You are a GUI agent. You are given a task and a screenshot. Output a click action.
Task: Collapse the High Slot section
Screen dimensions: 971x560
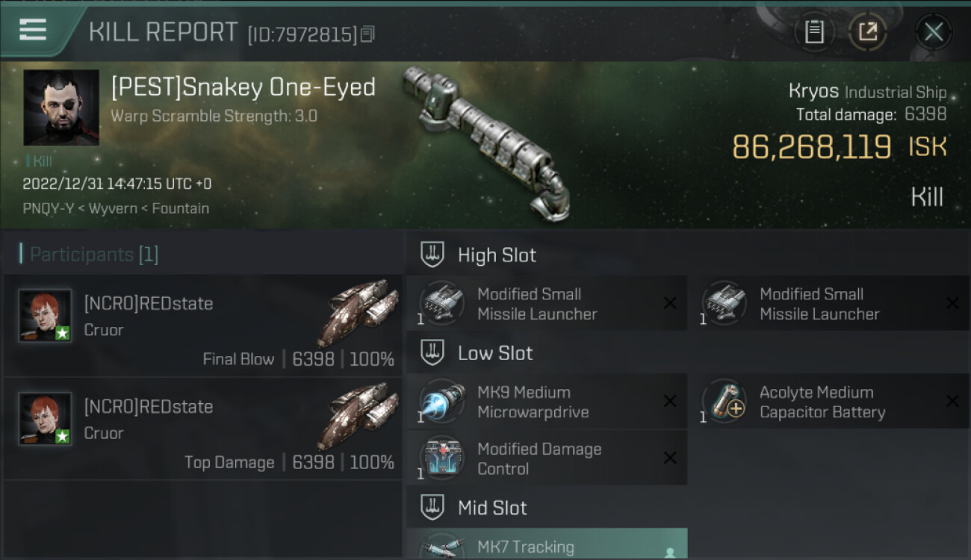click(x=432, y=255)
